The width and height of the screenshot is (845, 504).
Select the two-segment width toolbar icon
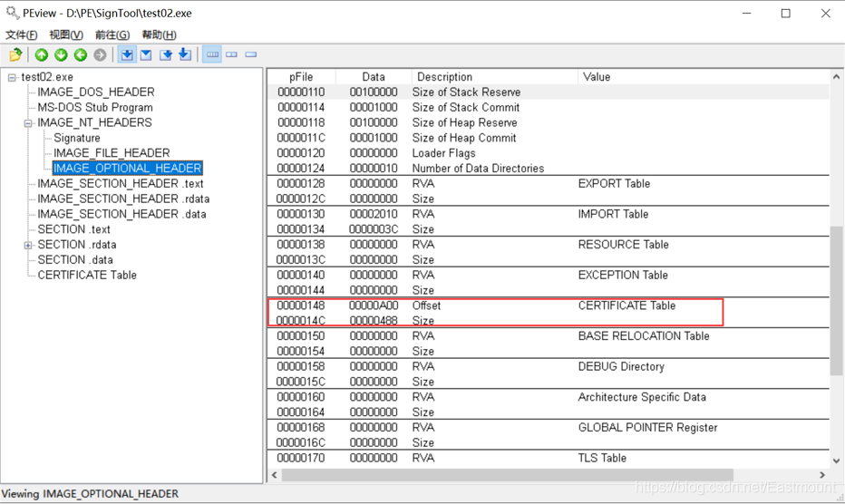(x=232, y=54)
